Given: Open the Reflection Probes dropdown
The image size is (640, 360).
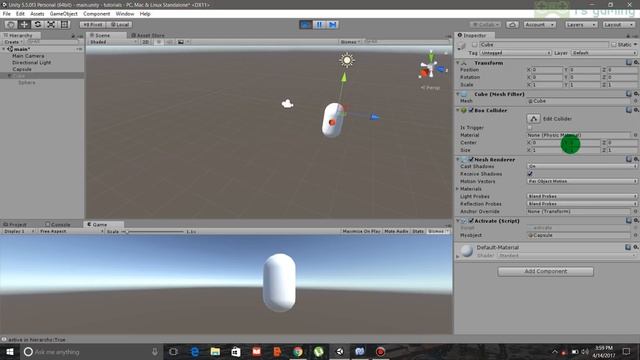Looking at the screenshot, I should click(x=582, y=204).
